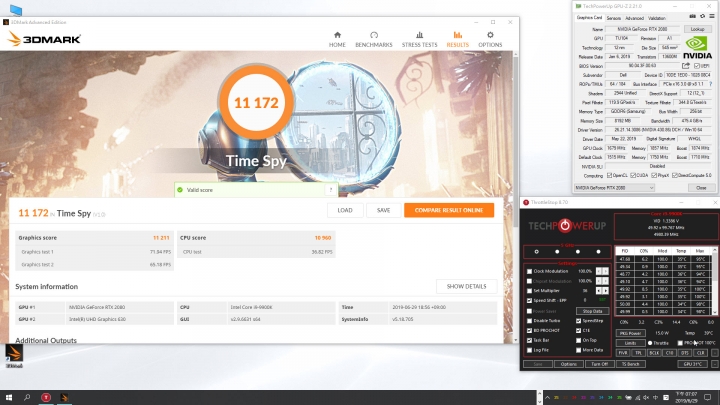Click the BCLK button
Viewport: 720px width, 405px height.
point(654,353)
